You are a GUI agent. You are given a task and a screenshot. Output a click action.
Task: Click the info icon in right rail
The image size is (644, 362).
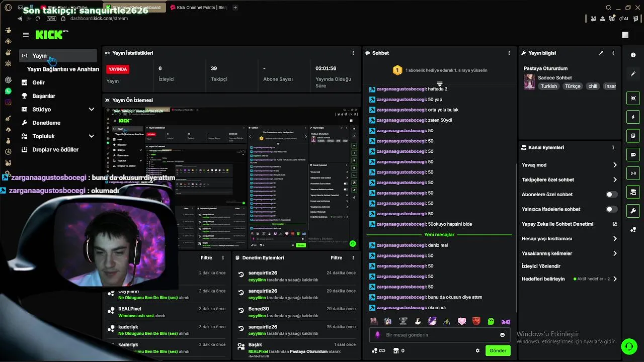click(x=633, y=55)
